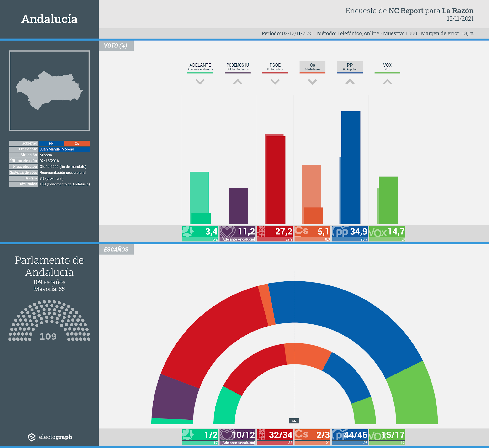The height and width of the screenshot is (448, 489).
Task: Click Juan Manuel Moreno president name
Action: click(57, 149)
